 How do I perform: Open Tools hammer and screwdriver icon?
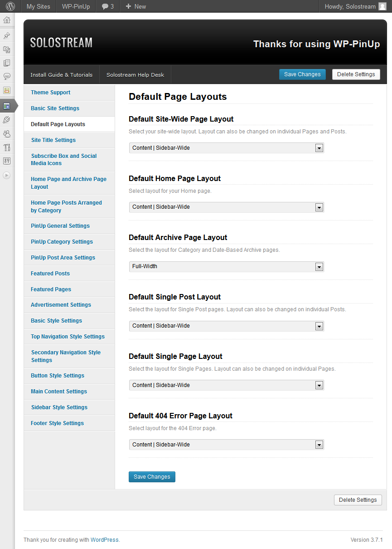point(7,147)
